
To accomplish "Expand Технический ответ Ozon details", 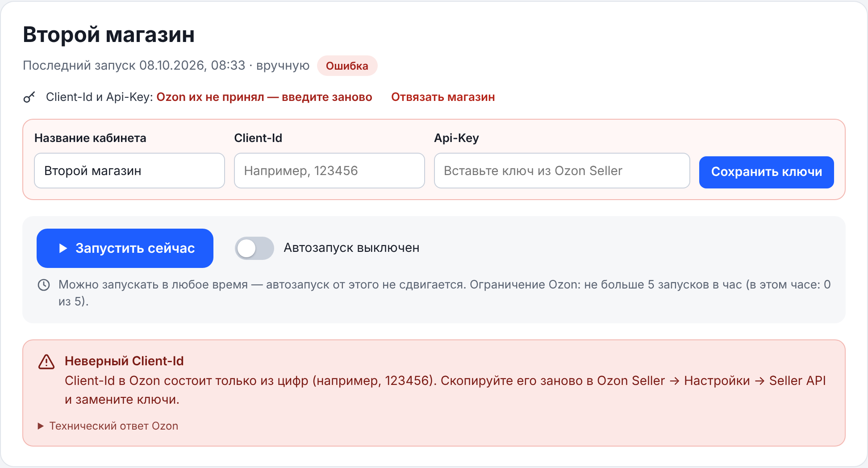I will [x=108, y=426].
